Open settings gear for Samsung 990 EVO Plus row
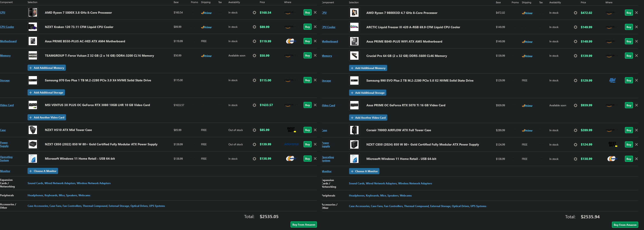 point(576,80)
